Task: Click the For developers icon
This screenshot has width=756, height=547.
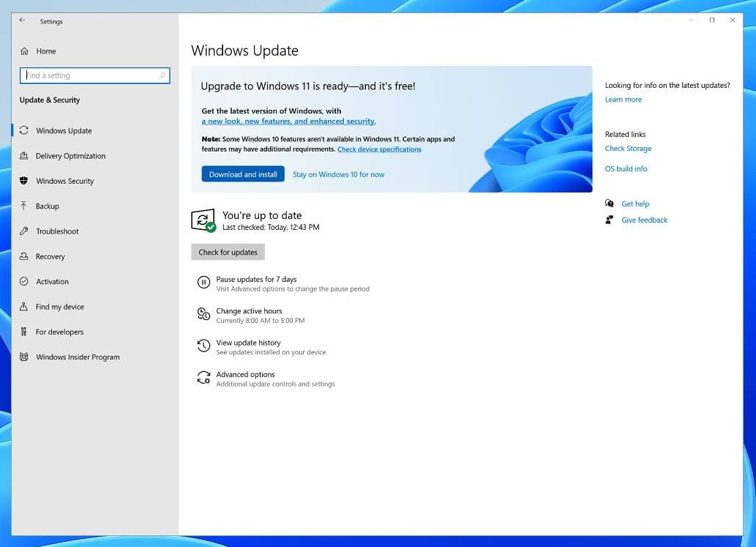Action: [23, 332]
